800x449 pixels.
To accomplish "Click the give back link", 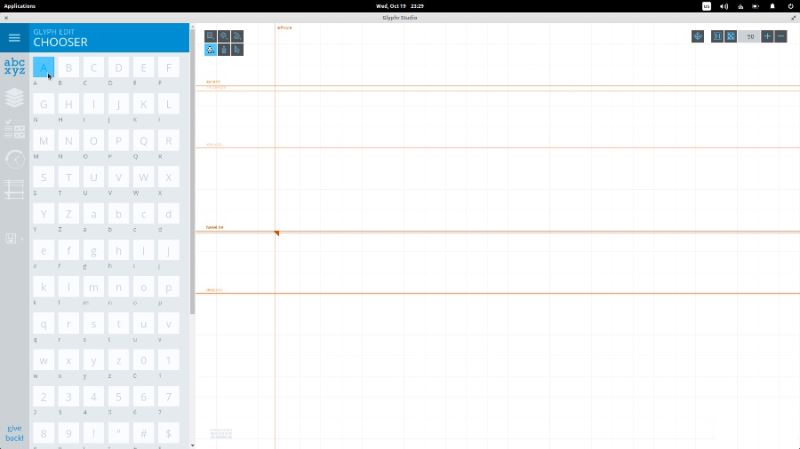I will click(x=14, y=433).
